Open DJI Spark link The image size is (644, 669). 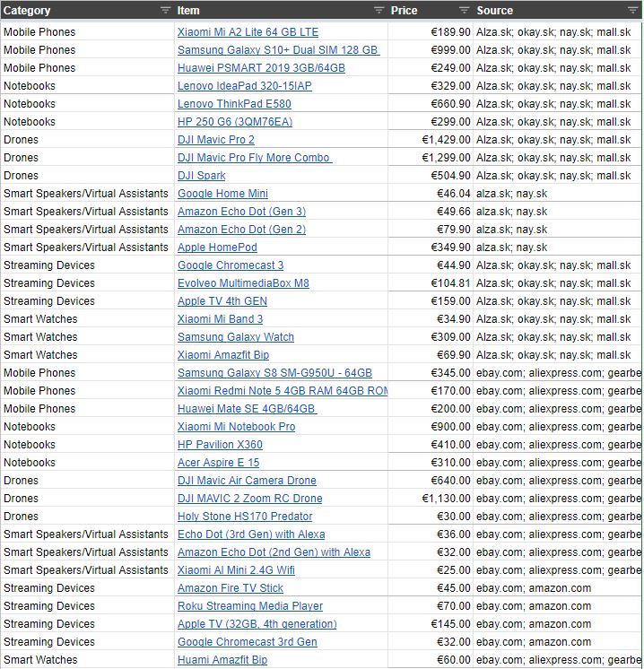click(x=202, y=176)
